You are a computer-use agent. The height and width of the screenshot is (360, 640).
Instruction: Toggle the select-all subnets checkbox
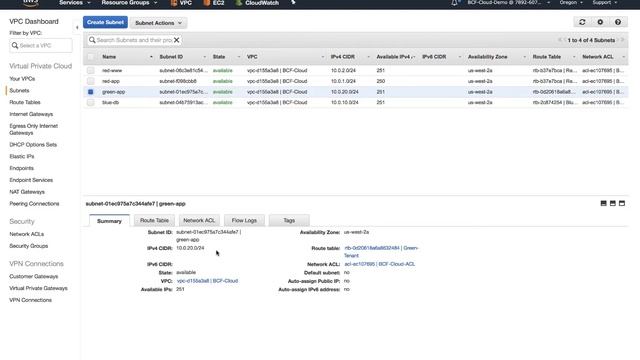coord(91,57)
